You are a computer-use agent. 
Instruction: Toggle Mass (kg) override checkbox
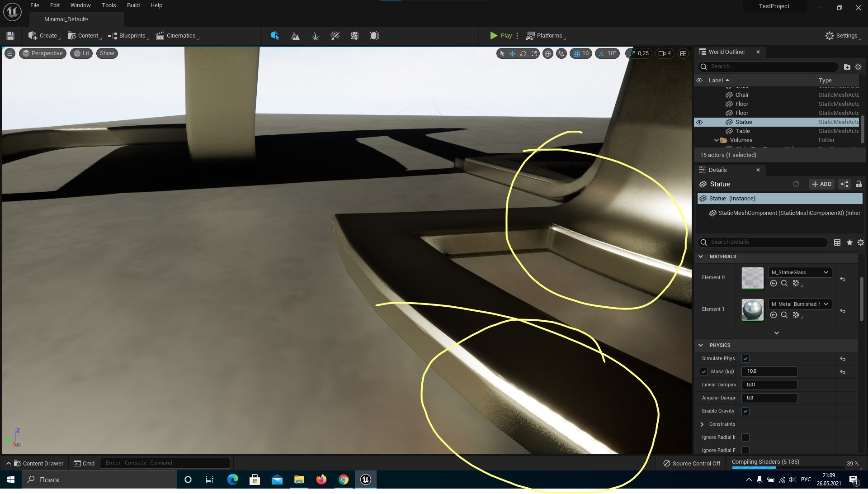pos(703,372)
